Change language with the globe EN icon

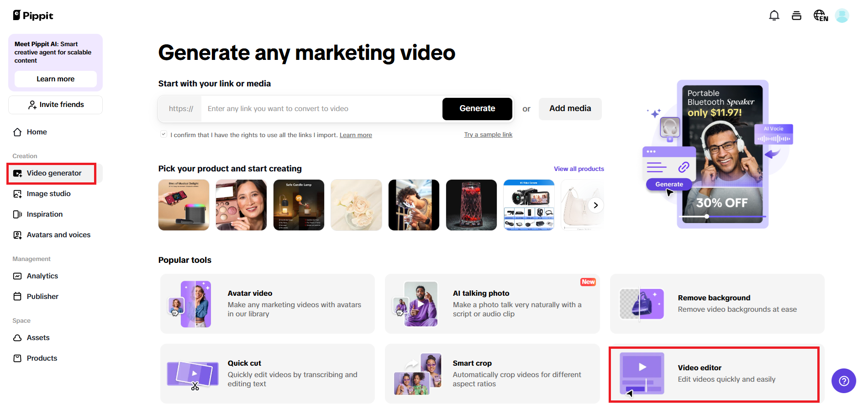[821, 16]
